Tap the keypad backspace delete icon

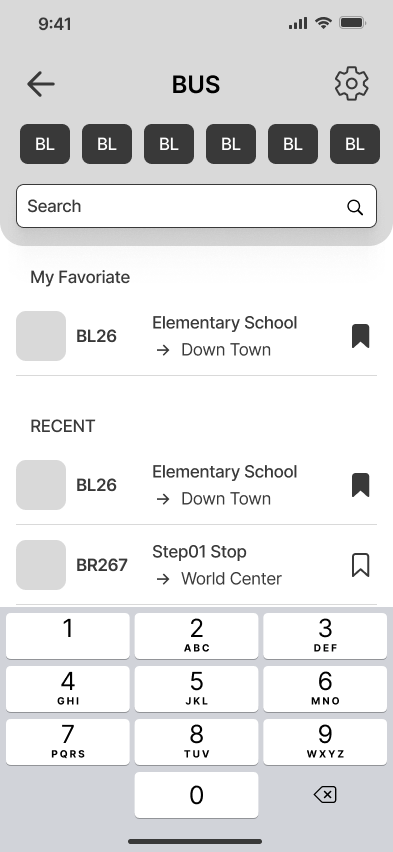[325, 794]
